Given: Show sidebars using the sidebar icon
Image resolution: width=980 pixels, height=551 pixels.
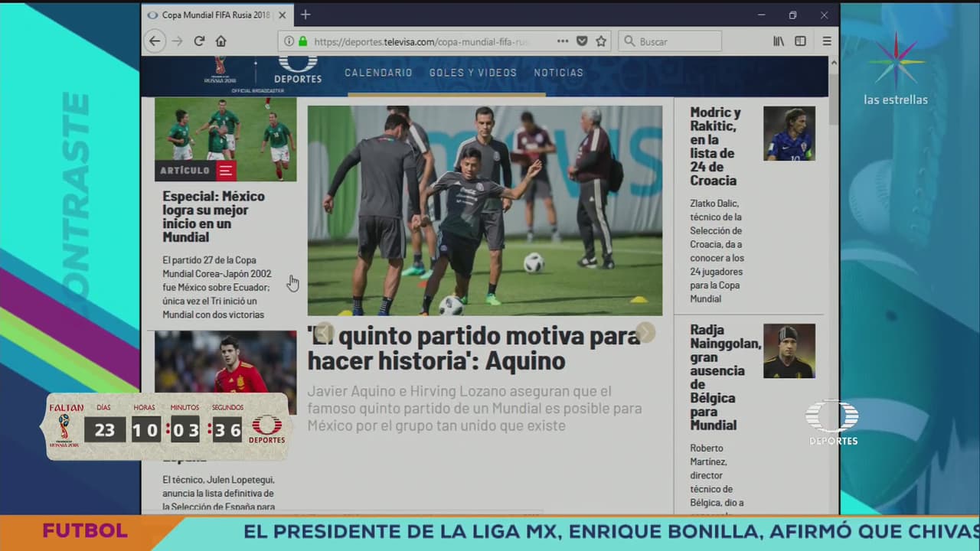Looking at the screenshot, I should click(x=800, y=41).
